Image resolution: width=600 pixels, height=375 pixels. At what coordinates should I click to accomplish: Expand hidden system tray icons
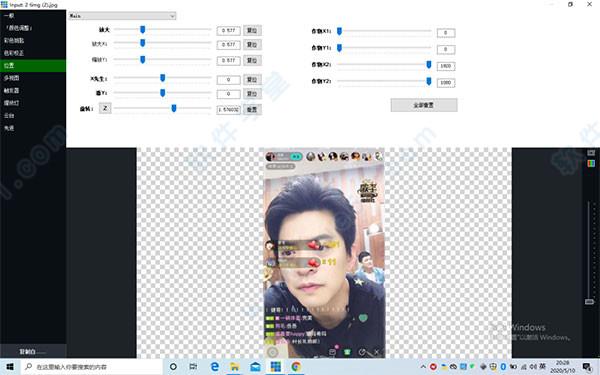click(423, 367)
